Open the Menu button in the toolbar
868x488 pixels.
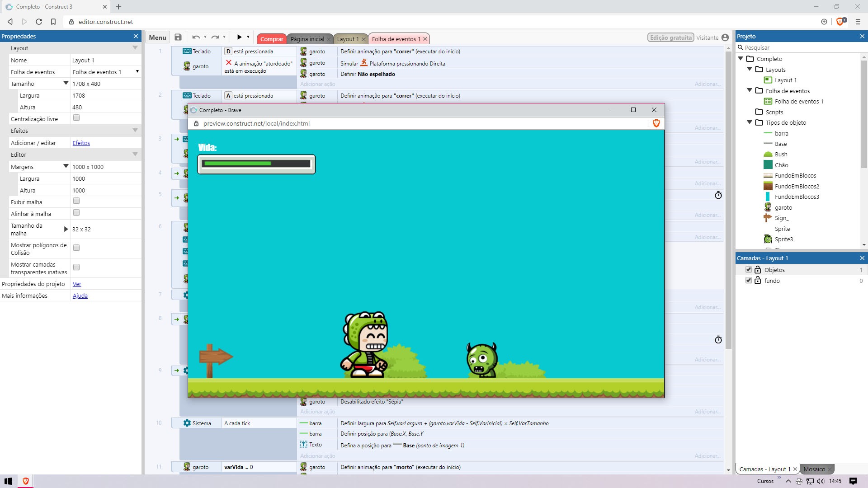pyautogui.click(x=157, y=37)
